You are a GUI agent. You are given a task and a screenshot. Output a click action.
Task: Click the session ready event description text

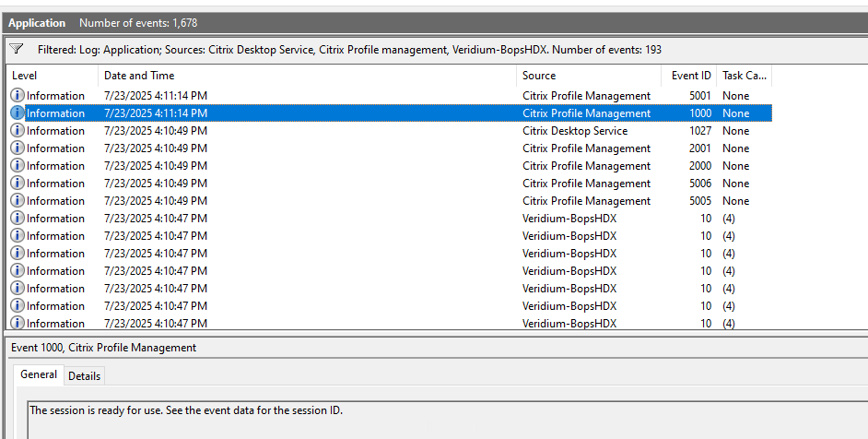pos(186,410)
